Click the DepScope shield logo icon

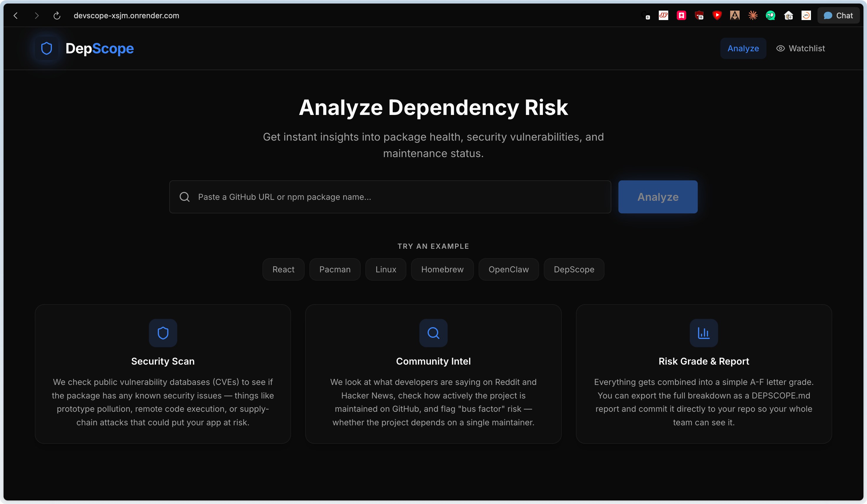pos(47,48)
